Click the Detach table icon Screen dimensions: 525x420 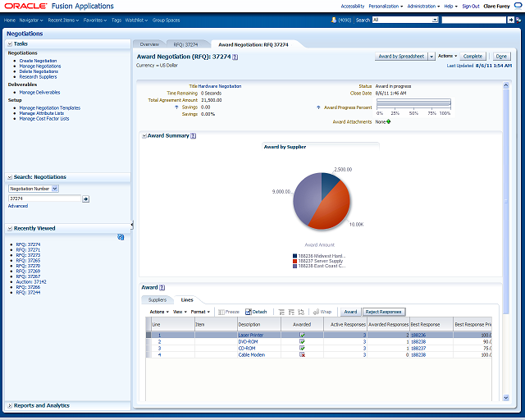click(248, 312)
